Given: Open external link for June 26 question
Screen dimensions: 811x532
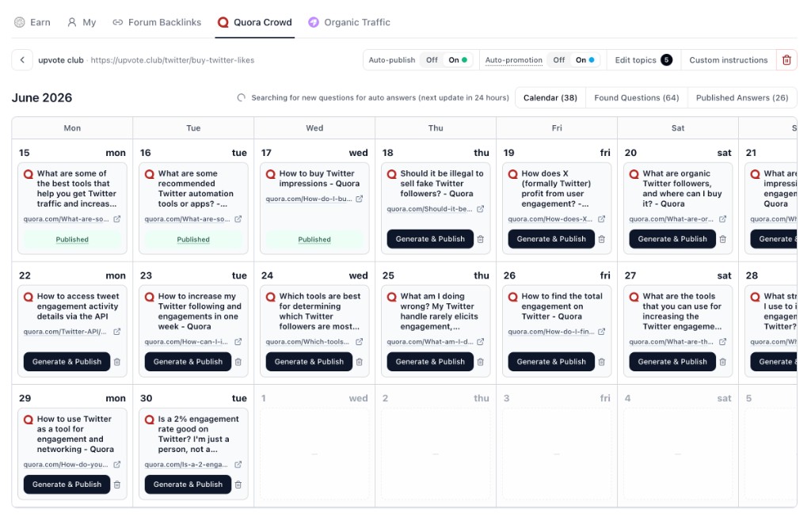Looking at the screenshot, I should [x=602, y=332].
